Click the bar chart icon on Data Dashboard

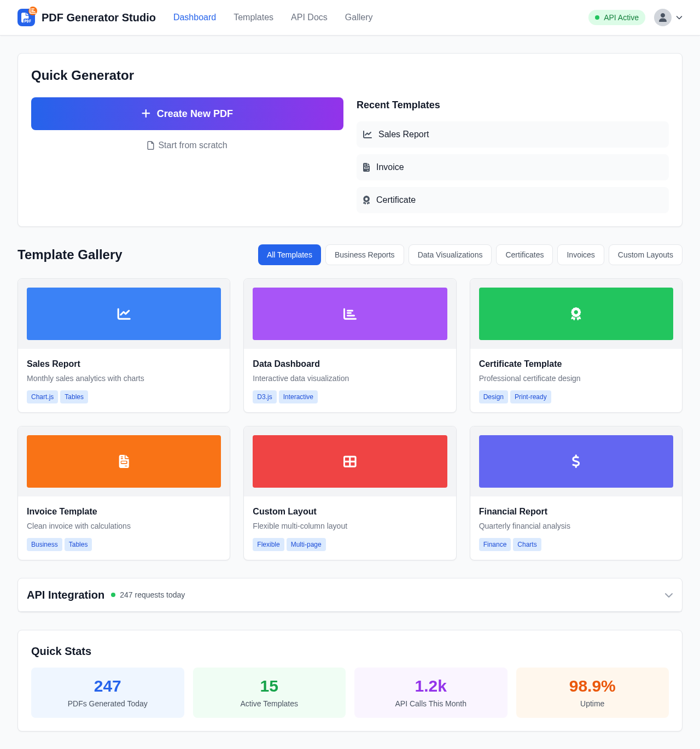tap(349, 313)
